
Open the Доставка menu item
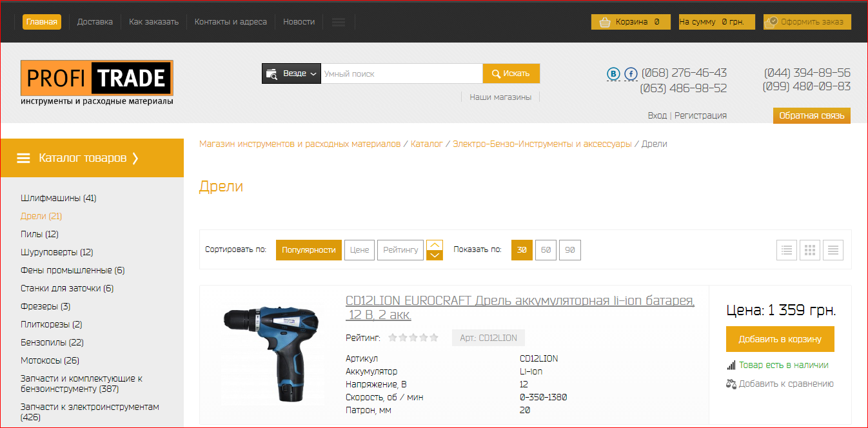tap(95, 22)
